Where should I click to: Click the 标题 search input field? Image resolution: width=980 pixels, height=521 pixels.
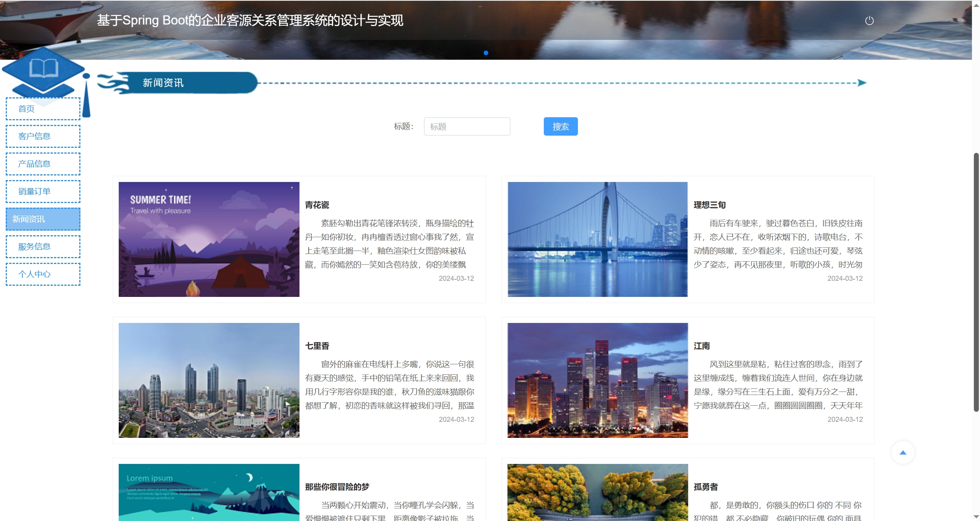click(467, 126)
